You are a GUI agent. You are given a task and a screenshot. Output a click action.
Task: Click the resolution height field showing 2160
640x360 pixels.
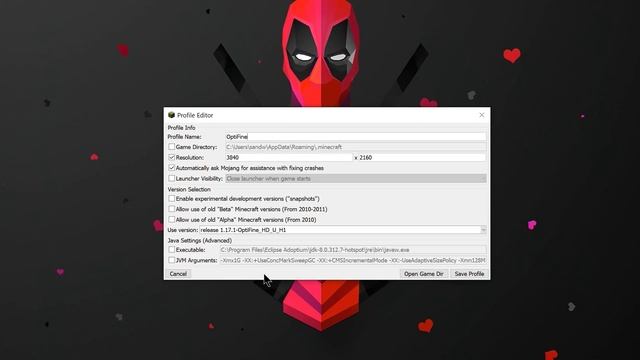pyautogui.click(x=422, y=158)
